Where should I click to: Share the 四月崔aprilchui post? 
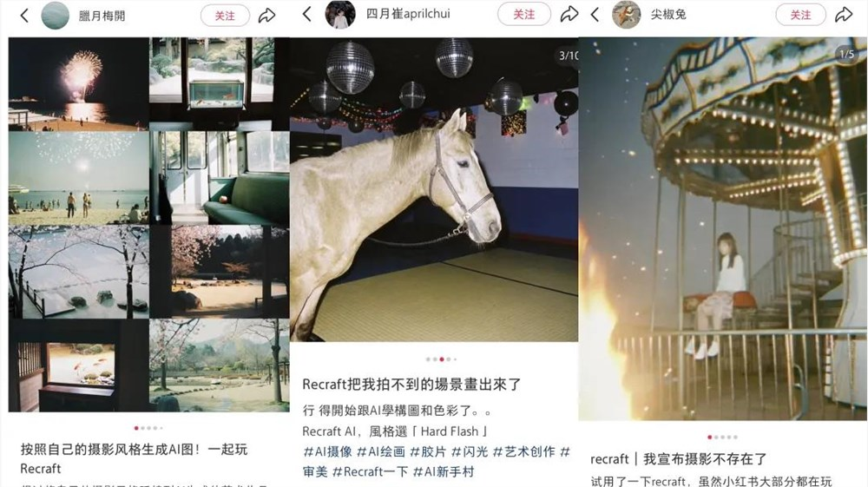click(569, 15)
